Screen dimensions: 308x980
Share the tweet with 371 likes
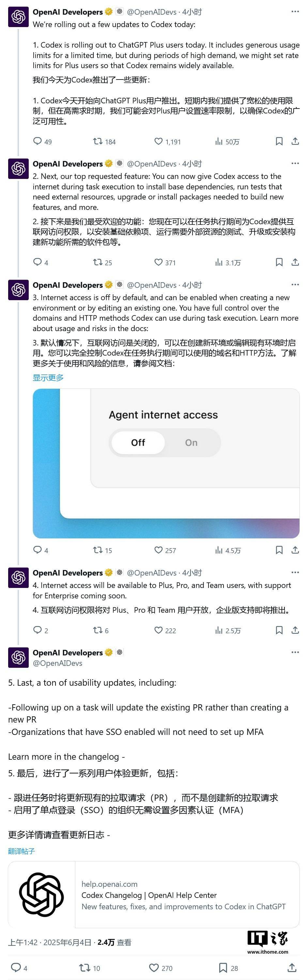point(295,262)
